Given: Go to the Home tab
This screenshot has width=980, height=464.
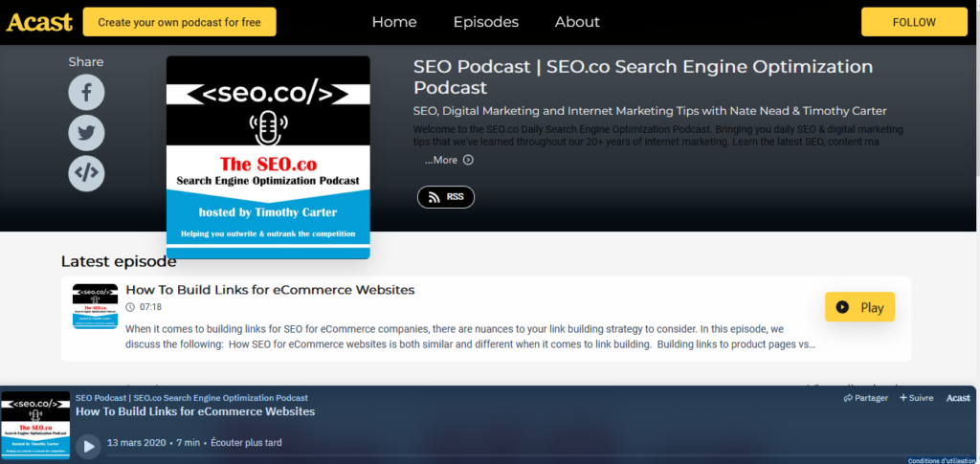Looking at the screenshot, I should click(394, 22).
